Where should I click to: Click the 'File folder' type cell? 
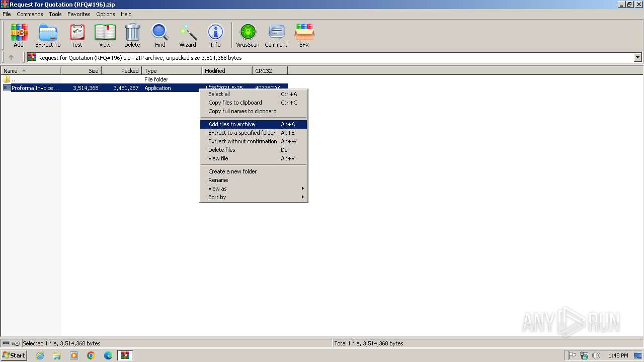tap(156, 79)
